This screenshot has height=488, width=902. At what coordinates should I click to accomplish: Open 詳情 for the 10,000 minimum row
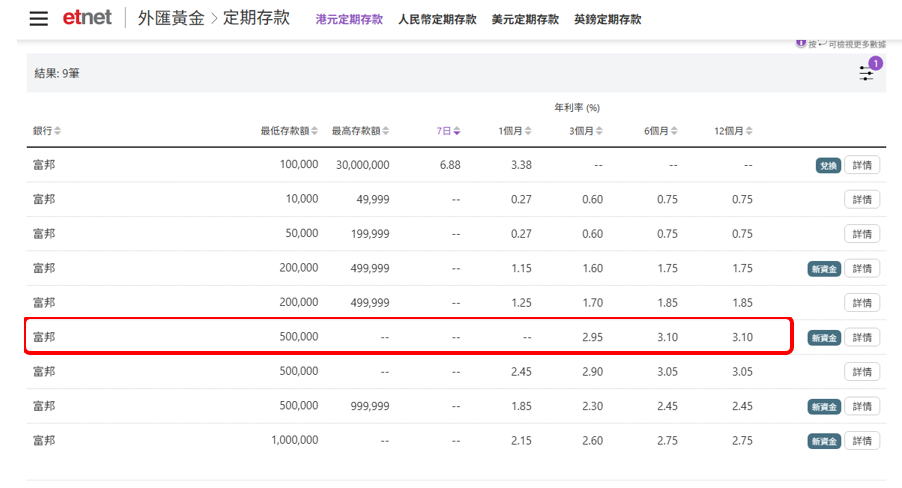pos(862,200)
